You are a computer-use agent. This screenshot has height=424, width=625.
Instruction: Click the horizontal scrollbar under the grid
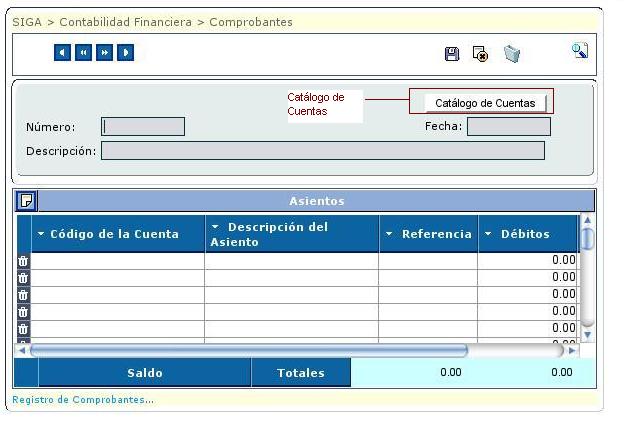pos(248,351)
